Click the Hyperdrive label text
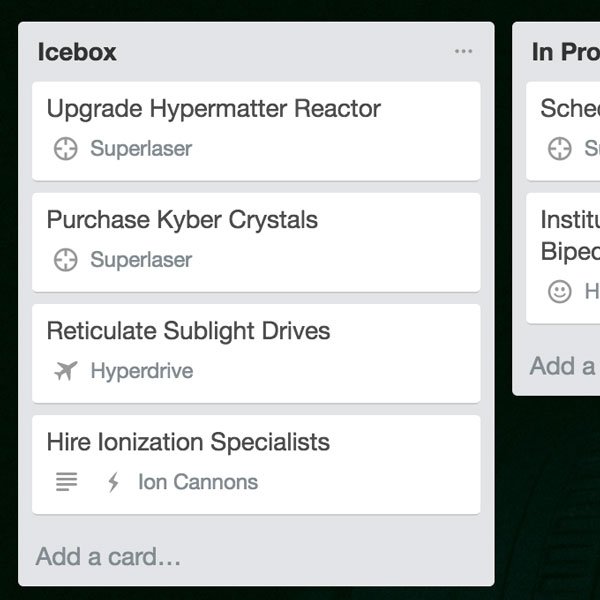The image size is (600, 600). click(141, 371)
